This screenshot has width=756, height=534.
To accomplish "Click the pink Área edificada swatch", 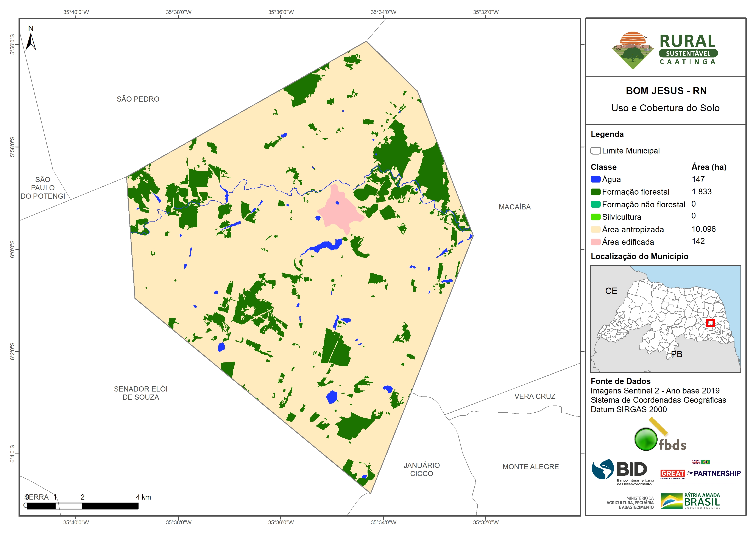I will tap(595, 242).
